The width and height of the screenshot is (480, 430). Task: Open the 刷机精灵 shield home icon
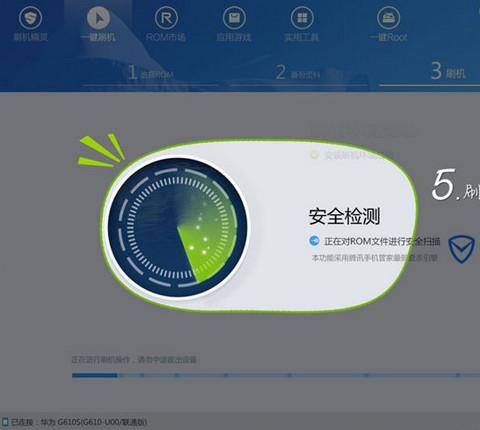[x=30, y=17]
